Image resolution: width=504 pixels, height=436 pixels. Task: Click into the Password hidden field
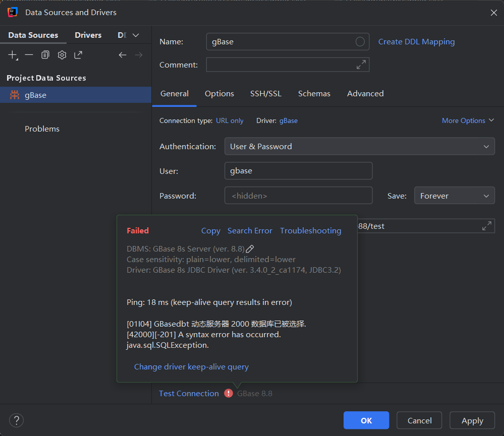tap(298, 196)
